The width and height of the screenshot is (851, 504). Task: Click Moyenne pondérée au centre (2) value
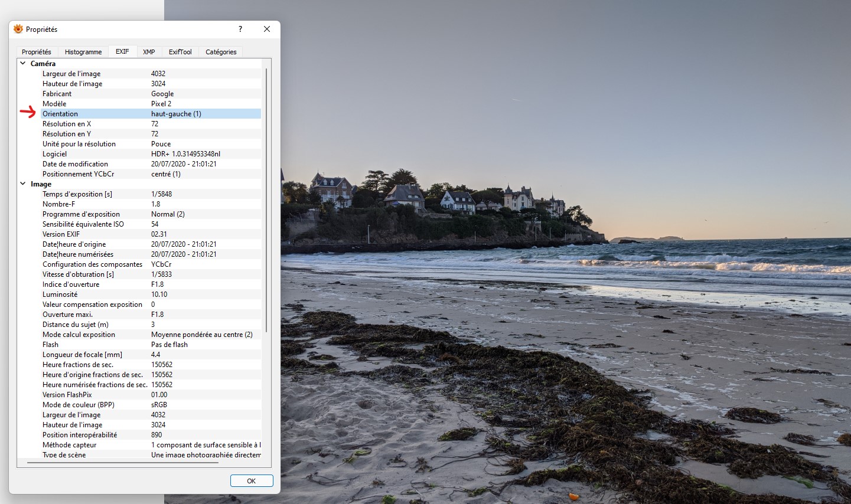(x=202, y=335)
